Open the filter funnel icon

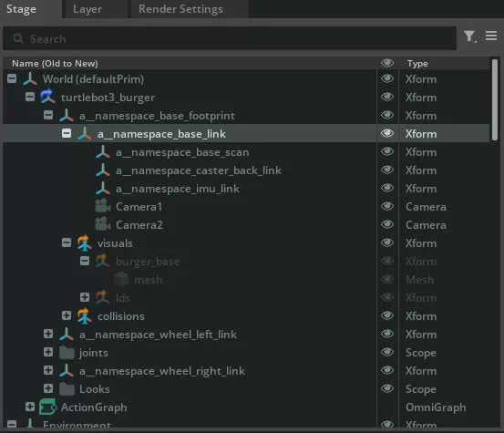[x=470, y=36]
